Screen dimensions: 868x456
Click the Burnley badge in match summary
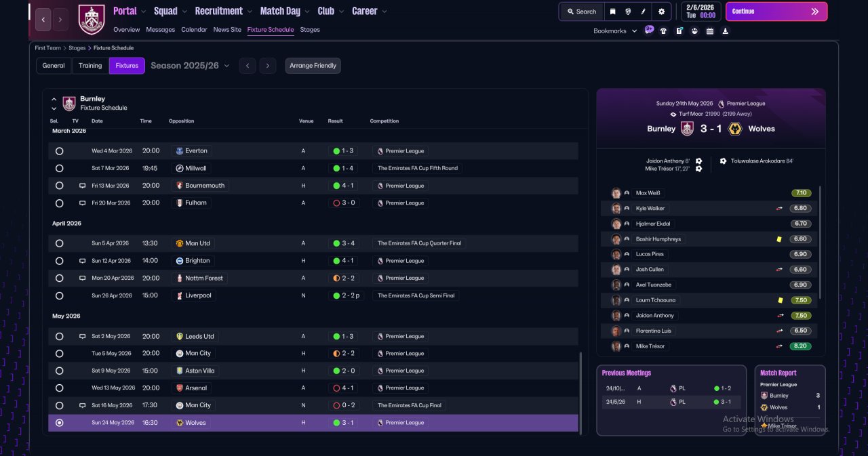[x=687, y=129]
